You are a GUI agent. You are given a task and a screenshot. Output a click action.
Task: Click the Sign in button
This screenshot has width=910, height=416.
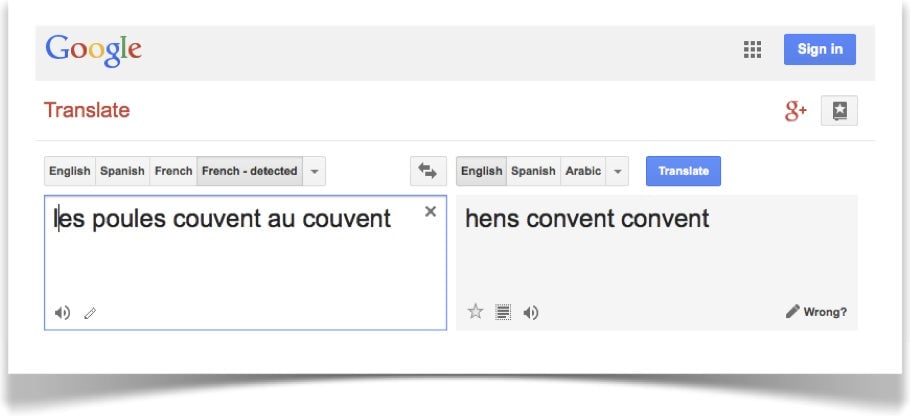(x=819, y=49)
